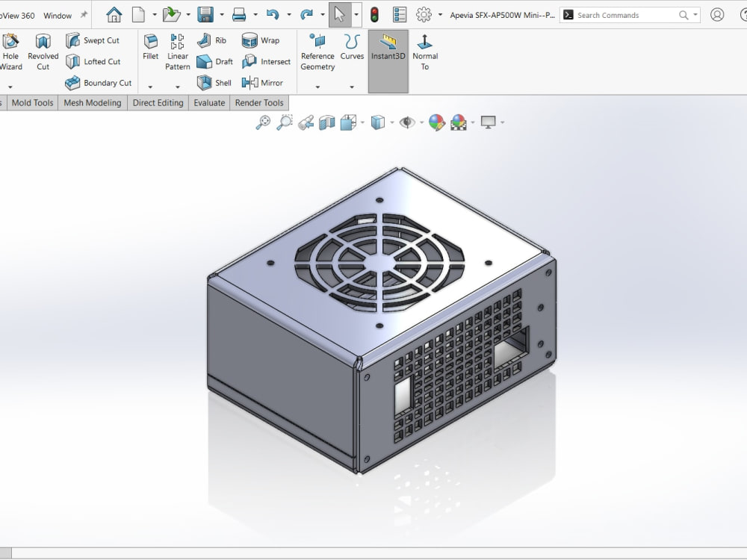747x560 pixels.
Task: Expand the Save dropdown arrow
Action: click(x=222, y=15)
